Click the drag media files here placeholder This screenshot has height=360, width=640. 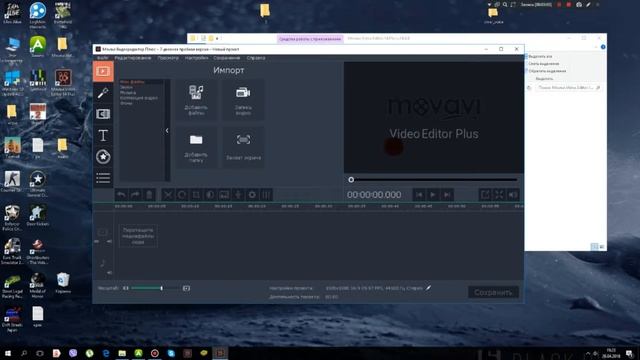138,236
